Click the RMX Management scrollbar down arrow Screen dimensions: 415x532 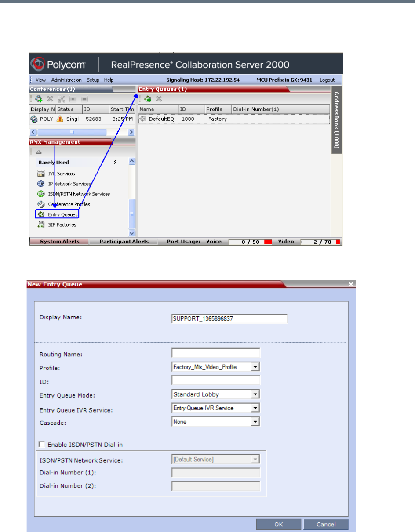[132, 234]
